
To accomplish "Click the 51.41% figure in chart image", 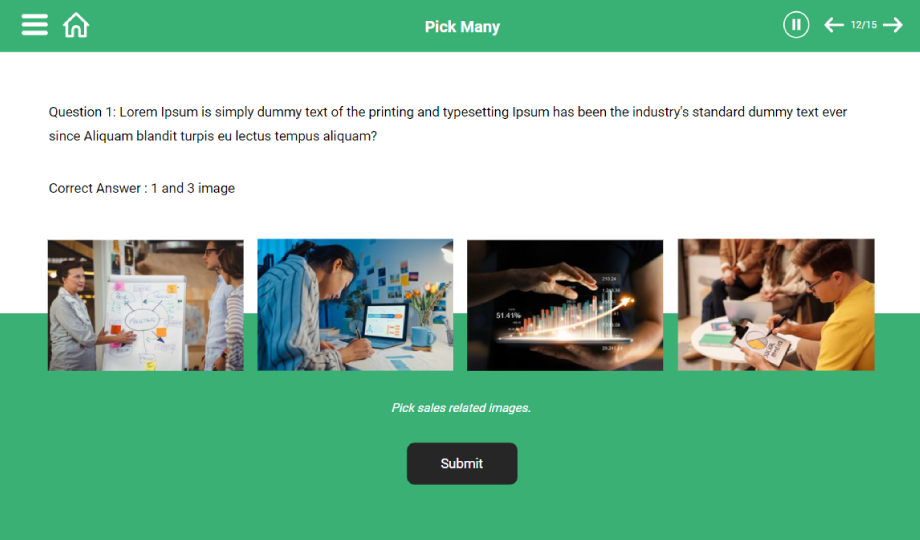I will click(508, 315).
